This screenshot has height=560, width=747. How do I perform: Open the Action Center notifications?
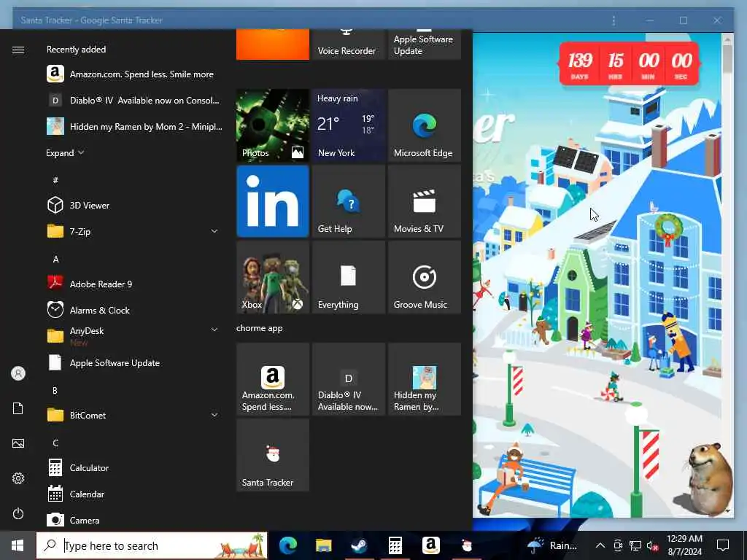pos(723,545)
